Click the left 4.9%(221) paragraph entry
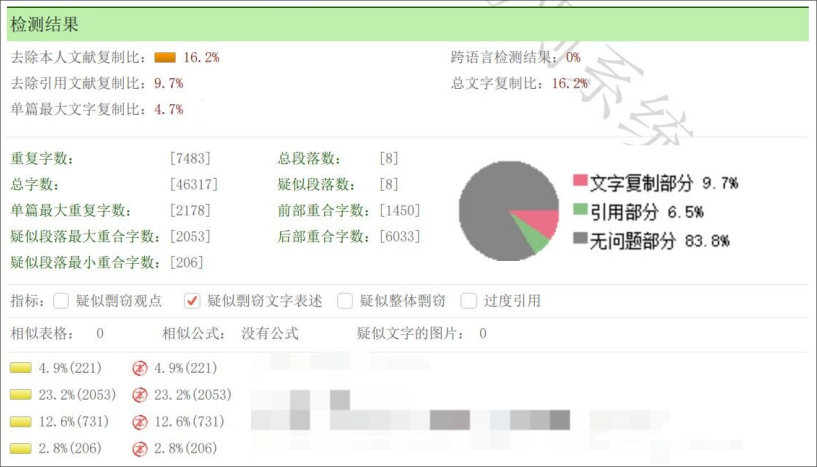Screen dimensions: 817x467 70,368
